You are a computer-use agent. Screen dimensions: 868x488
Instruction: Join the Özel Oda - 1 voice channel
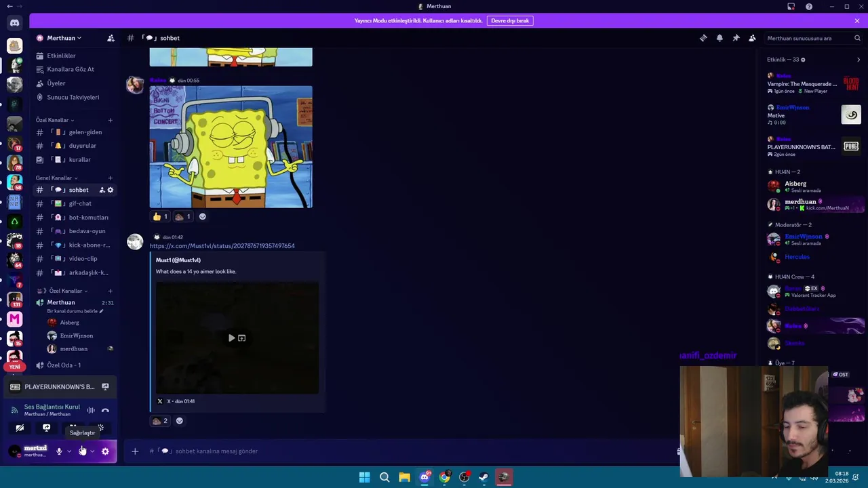click(75, 365)
